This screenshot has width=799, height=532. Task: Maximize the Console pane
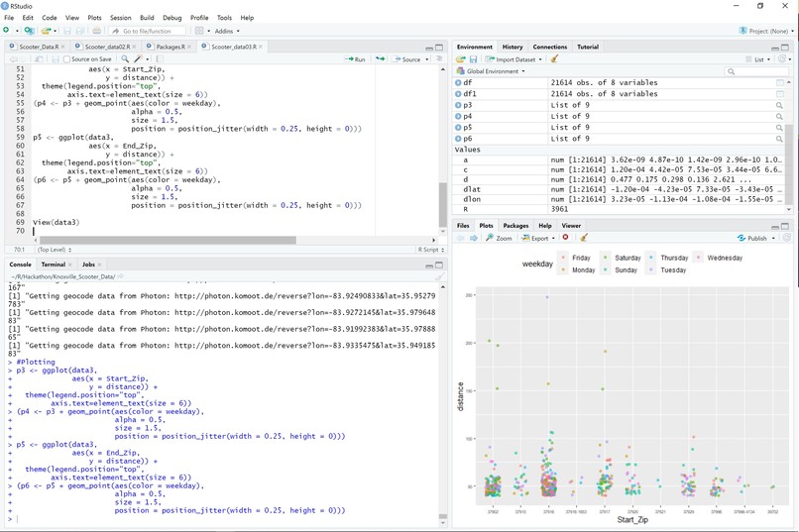pos(439,265)
